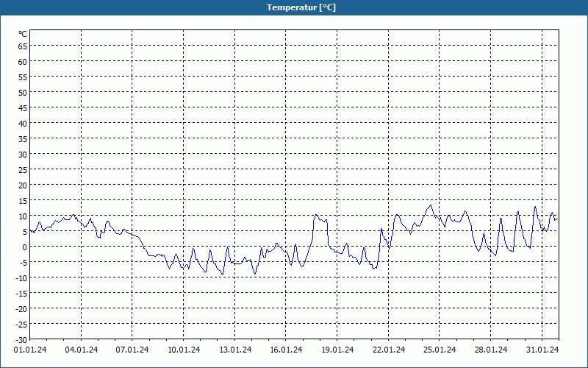Click the 01.01.24 date label

click(30, 350)
